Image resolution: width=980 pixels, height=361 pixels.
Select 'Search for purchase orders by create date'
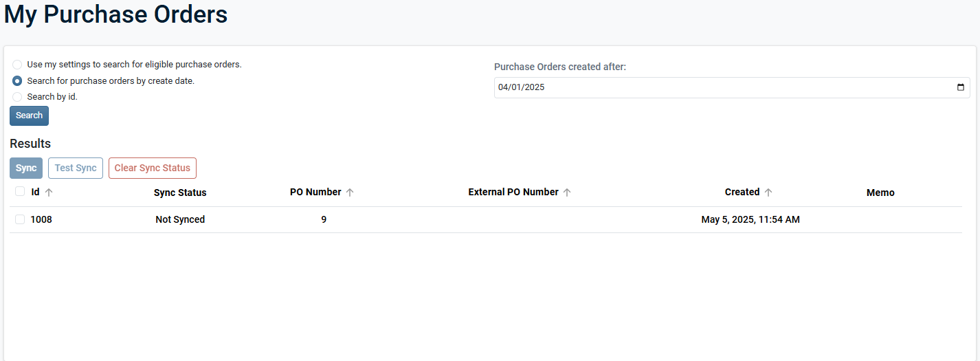pyautogui.click(x=17, y=81)
